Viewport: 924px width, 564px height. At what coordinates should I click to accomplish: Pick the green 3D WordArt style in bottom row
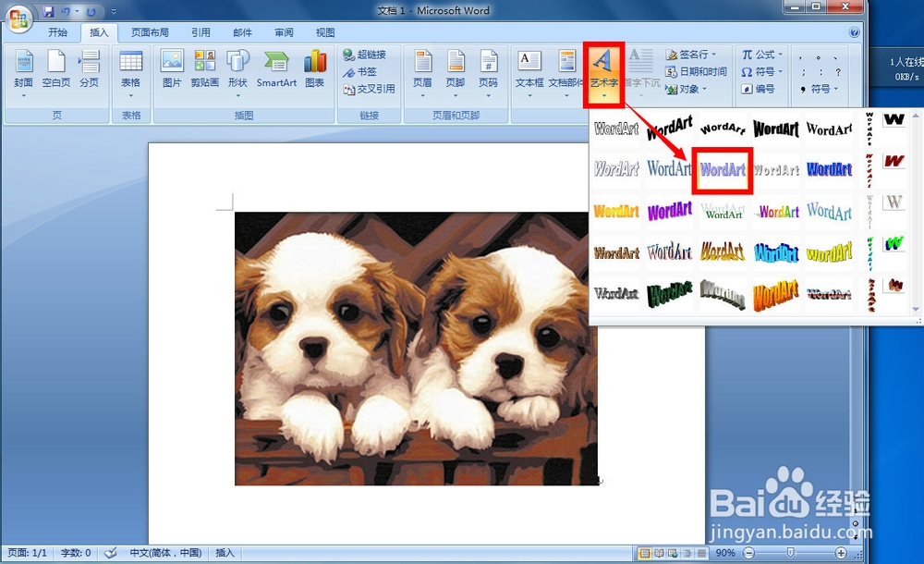[x=669, y=294]
